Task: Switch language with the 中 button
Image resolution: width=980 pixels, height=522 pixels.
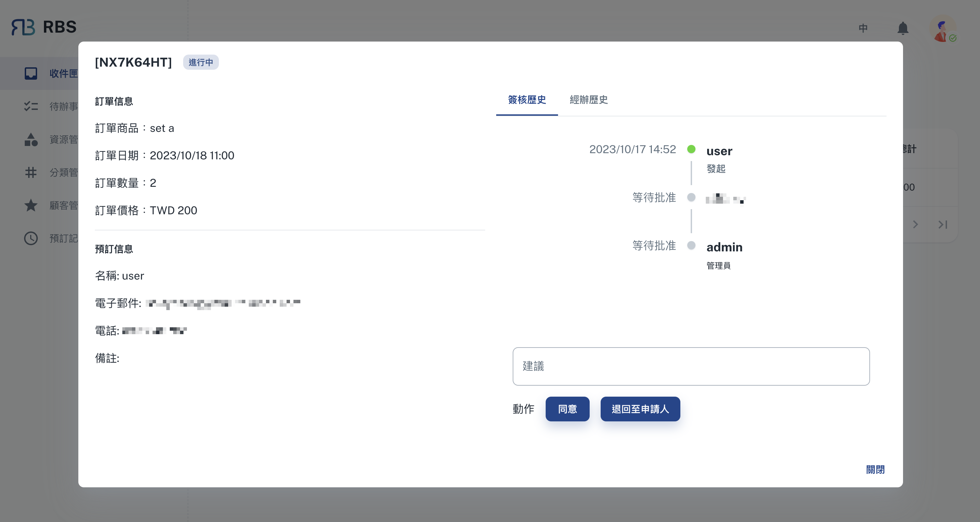Action: 863,28
